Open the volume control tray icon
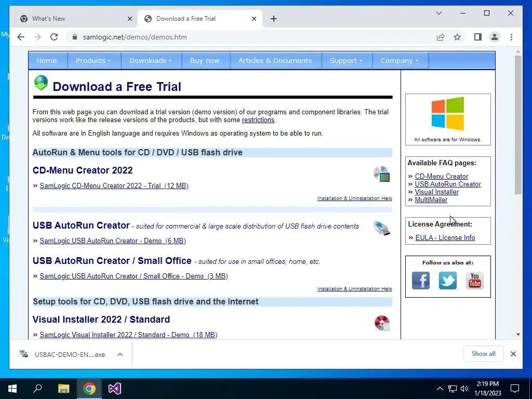 pyautogui.click(x=464, y=389)
